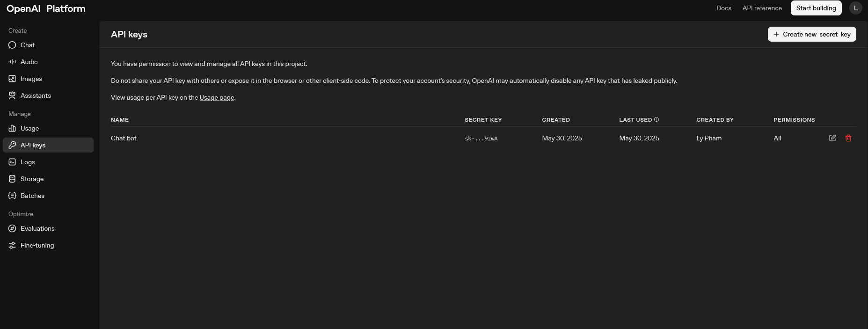This screenshot has width=868, height=329.
Task: Click the secret key sk-...9zwA
Action: 481,139
